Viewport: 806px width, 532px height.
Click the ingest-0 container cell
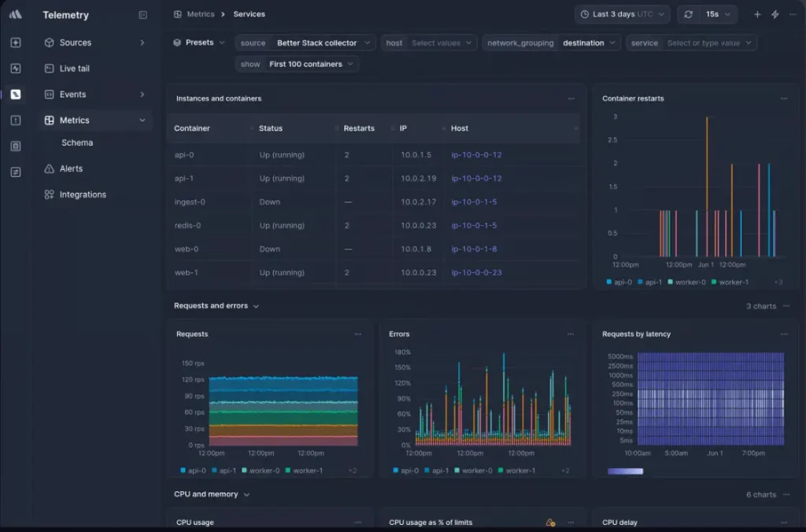(190, 202)
